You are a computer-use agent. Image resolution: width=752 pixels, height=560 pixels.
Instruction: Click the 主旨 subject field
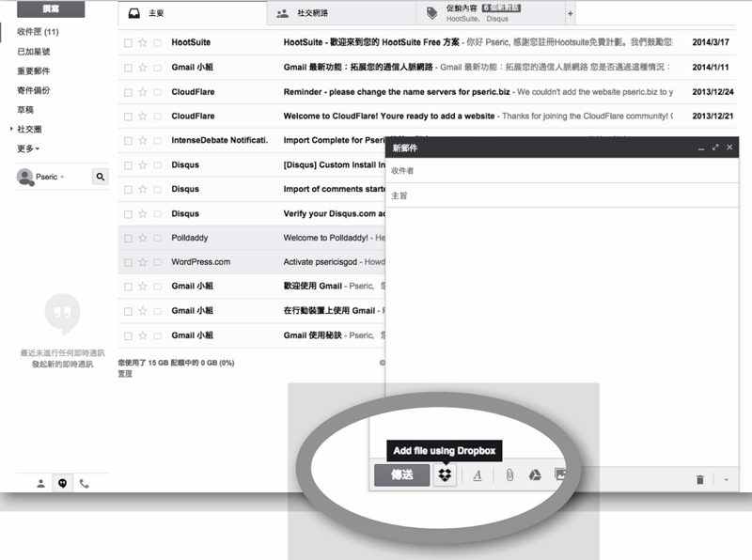click(x=562, y=195)
